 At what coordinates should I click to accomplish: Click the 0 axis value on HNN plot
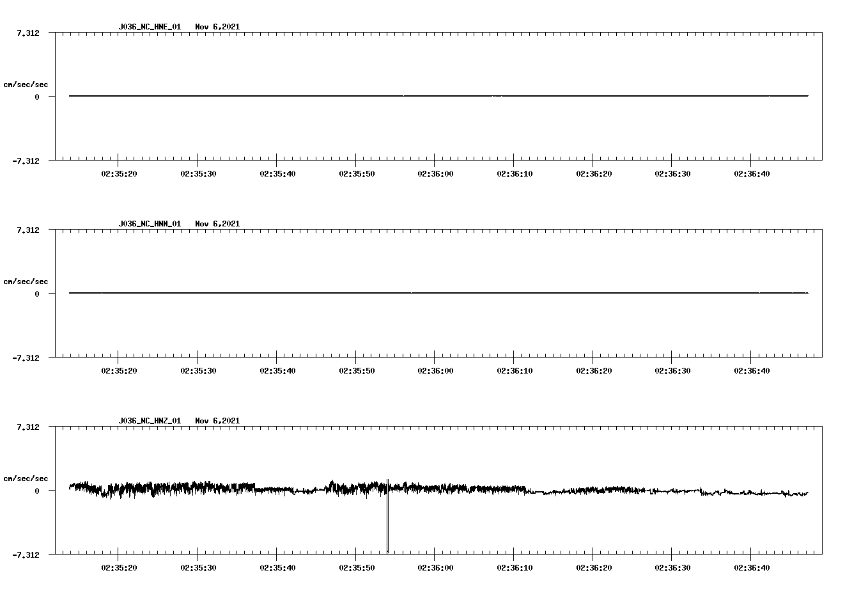click(37, 294)
